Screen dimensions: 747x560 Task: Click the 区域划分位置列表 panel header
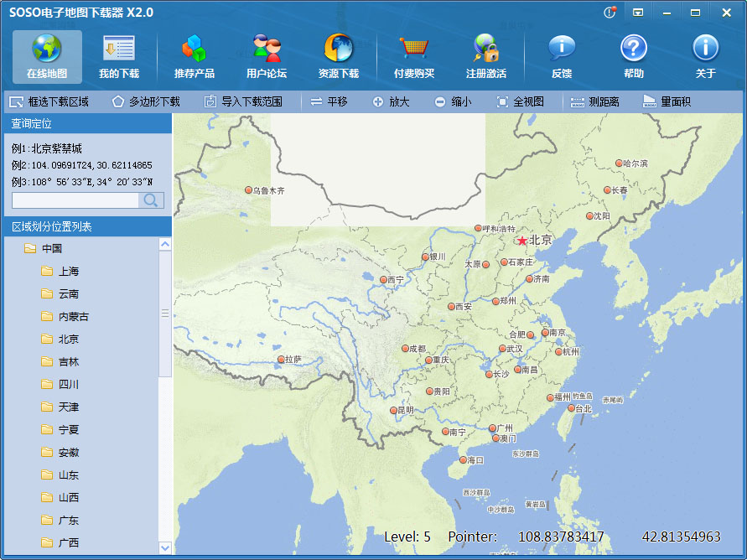pyautogui.click(x=88, y=226)
